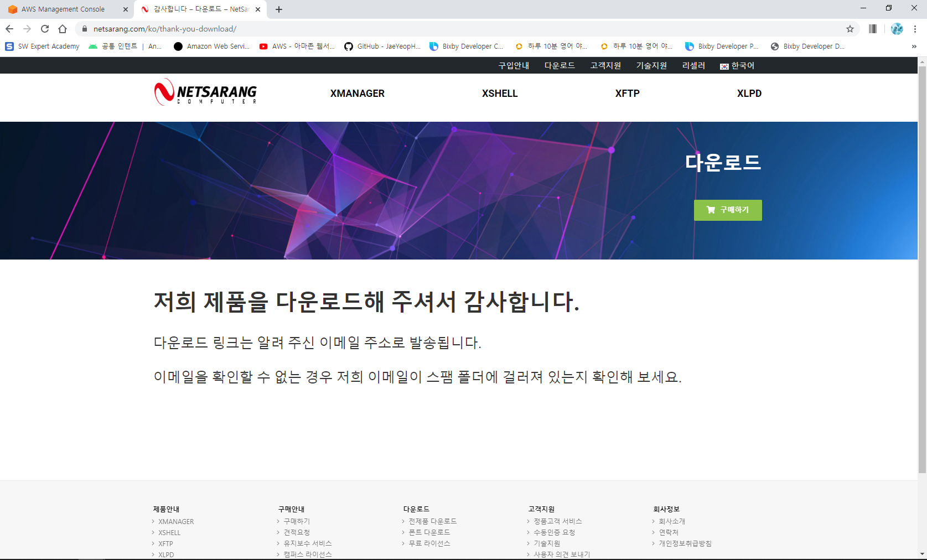Image resolution: width=927 pixels, height=560 pixels.
Task: Open the XSHELL product menu
Action: click(500, 94)
